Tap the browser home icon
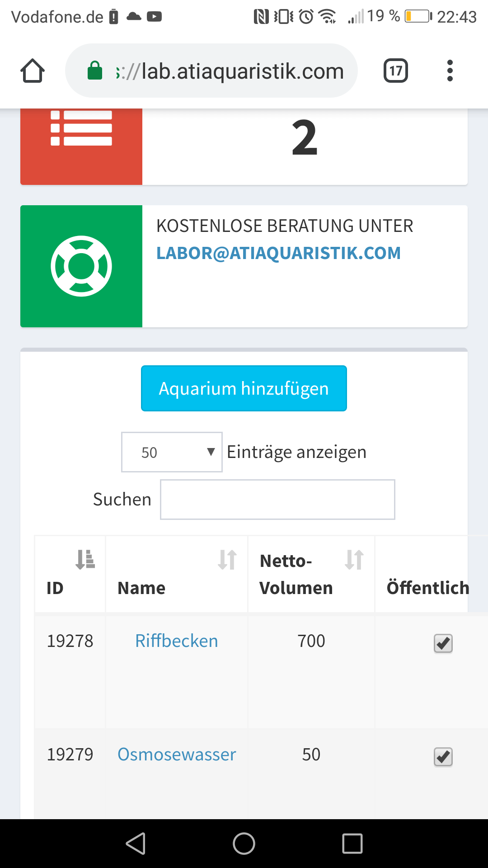The width and height of the screenshot is (488, 868). 33,71
